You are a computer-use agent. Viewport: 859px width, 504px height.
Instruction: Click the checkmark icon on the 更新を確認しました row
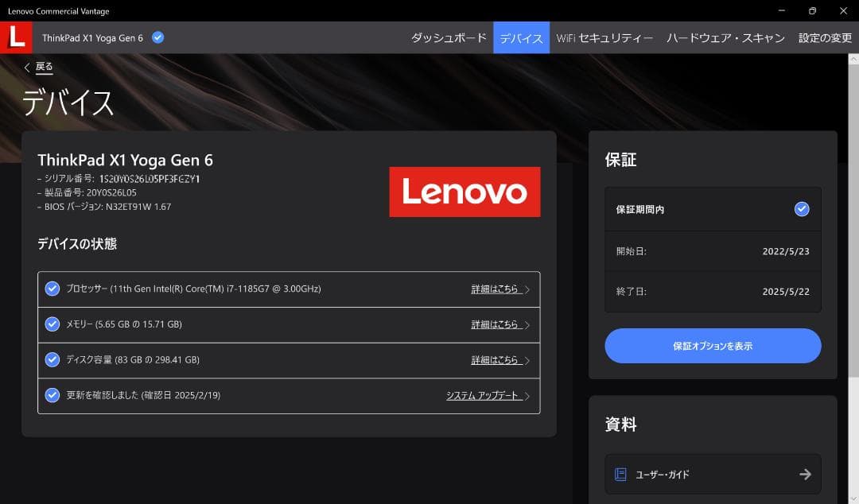(52, 395)
